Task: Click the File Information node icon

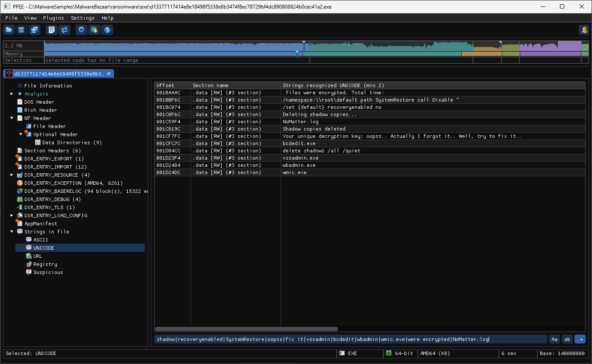Action: [20, 86]
